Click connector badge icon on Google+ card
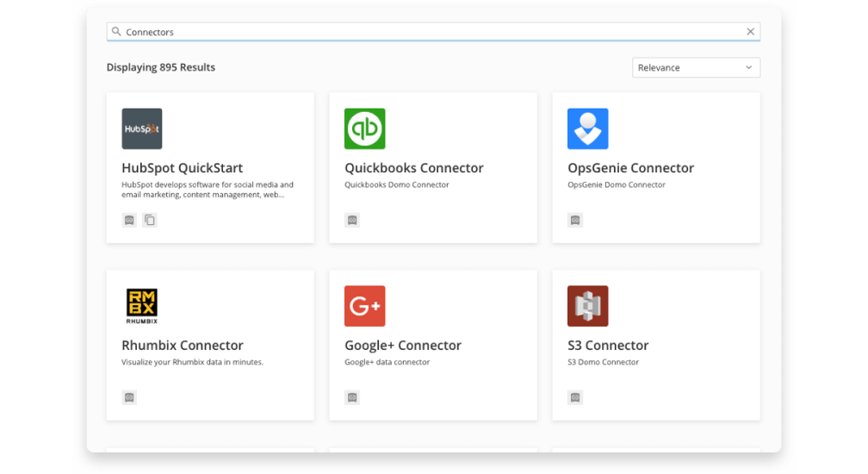This screenshot has height=474, width=868. coord(352,397)
